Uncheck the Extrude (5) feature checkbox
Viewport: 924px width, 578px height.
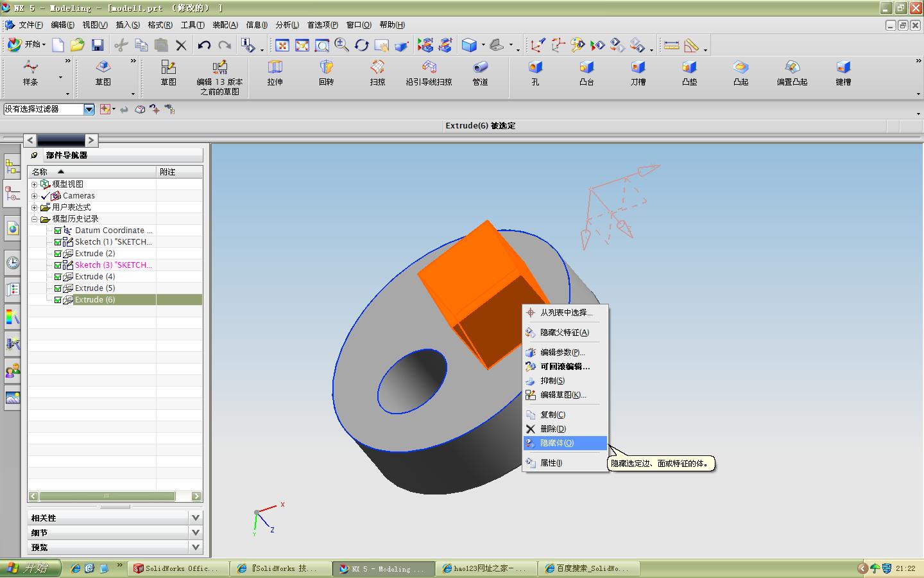click(x=58, y=288)
